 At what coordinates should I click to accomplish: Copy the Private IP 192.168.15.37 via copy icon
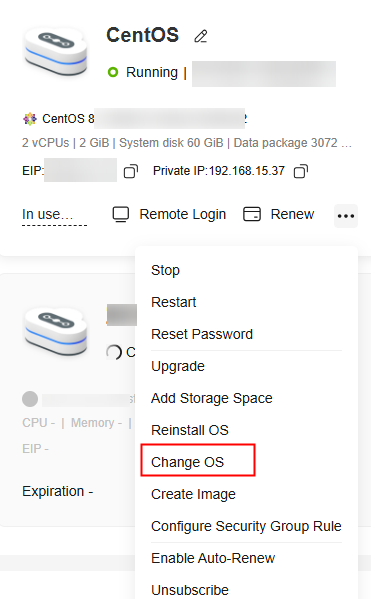tap(301, 171)
